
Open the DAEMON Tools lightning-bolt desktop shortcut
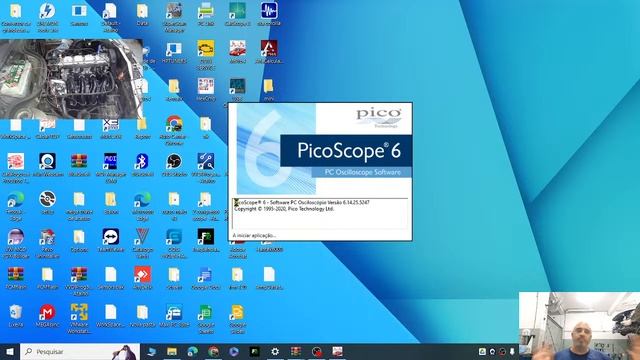(47, 12)
